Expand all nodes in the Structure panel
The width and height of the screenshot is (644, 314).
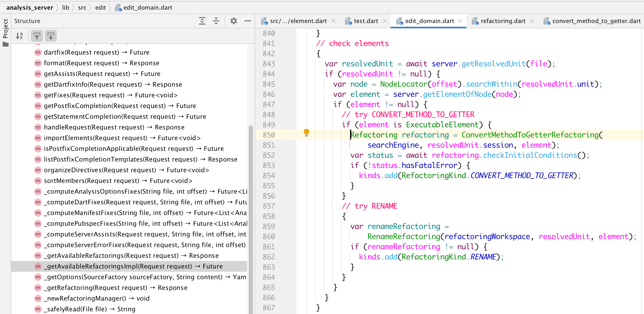[x=202, y=21]
